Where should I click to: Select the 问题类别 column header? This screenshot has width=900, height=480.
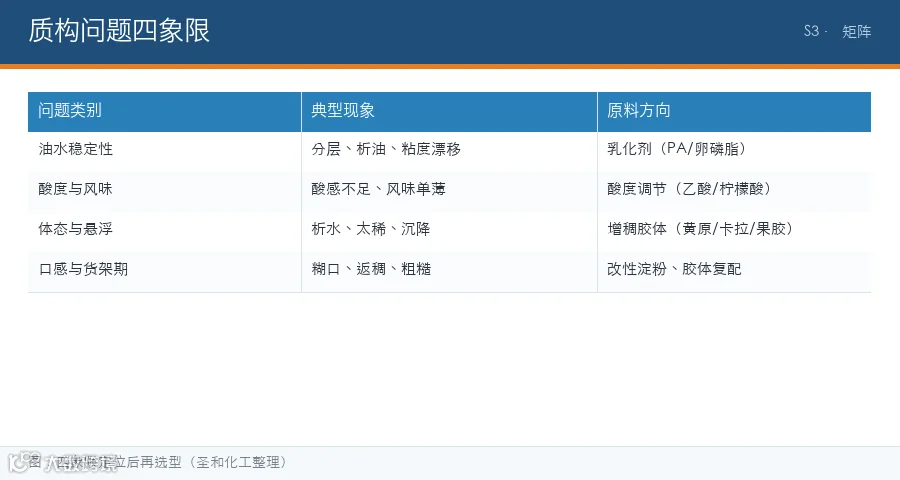tap(165, 111)
